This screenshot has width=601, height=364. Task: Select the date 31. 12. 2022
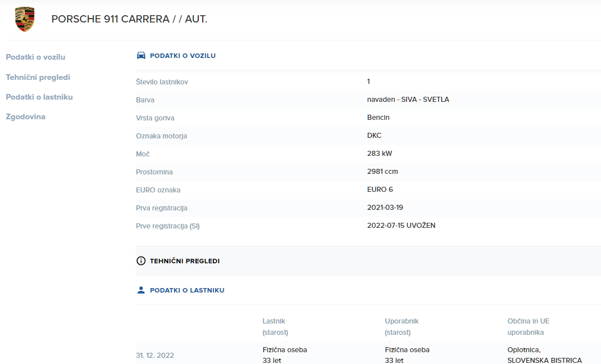pyautogui.click(x=155, y=355)
